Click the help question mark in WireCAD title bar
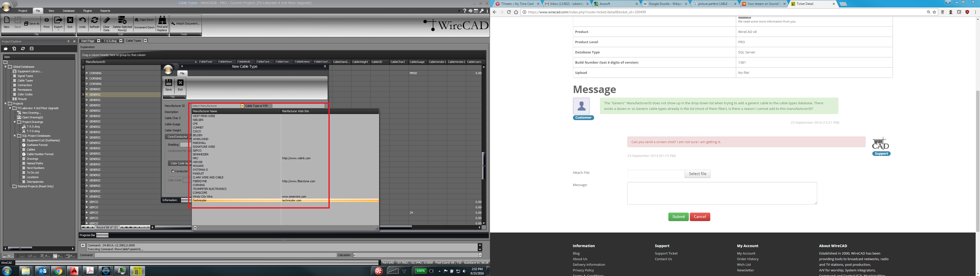This screenshot has height=276, width=980. 464,11
